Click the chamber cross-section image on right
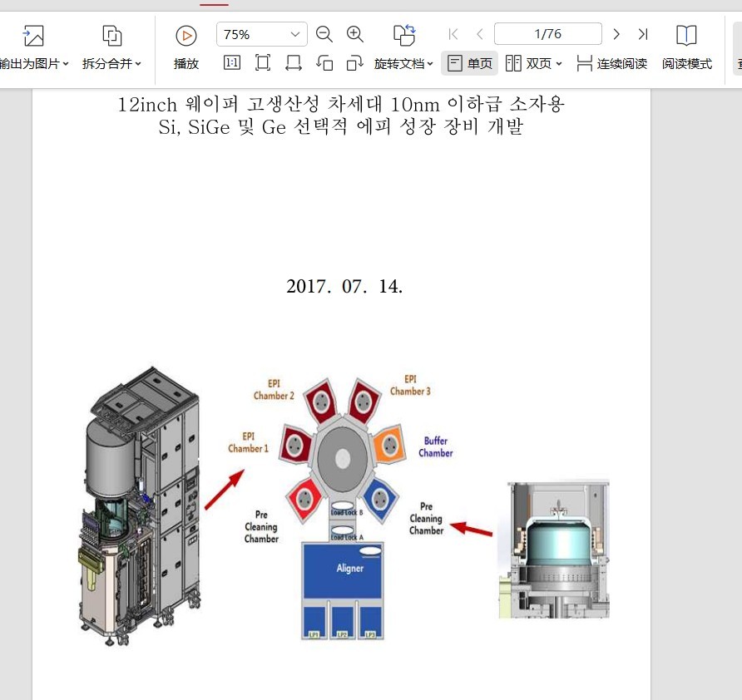Viewport: 742px width, 700px height. point(554,550)
